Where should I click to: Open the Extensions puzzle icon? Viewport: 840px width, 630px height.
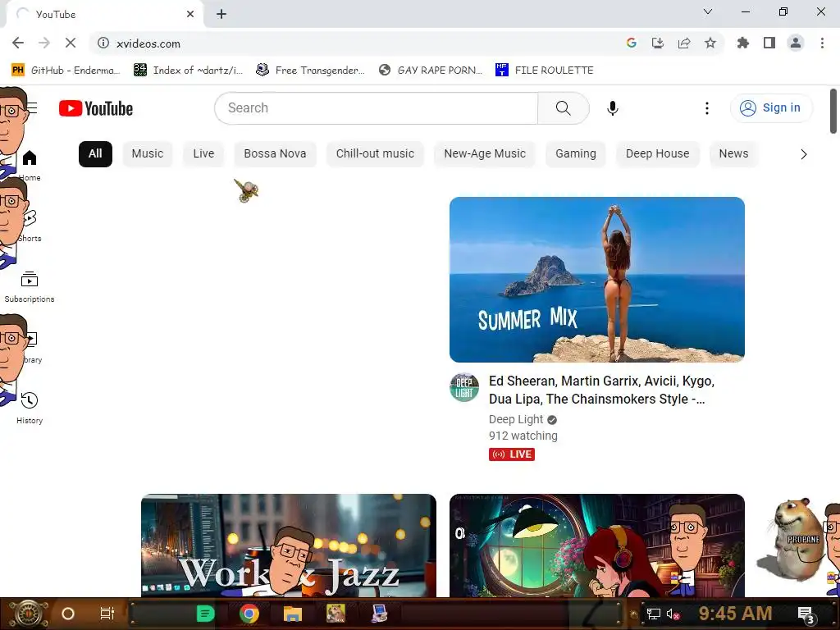[743, 43]
